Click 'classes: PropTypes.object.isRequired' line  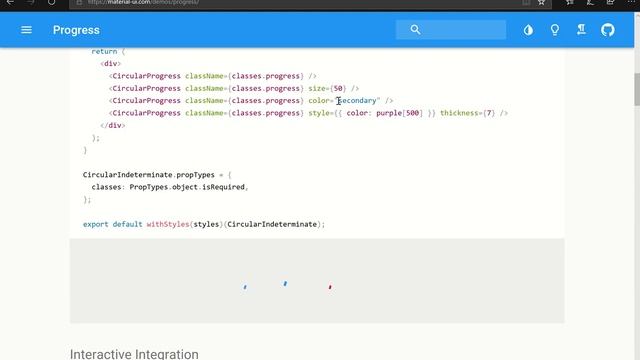(x=170, y=187)
